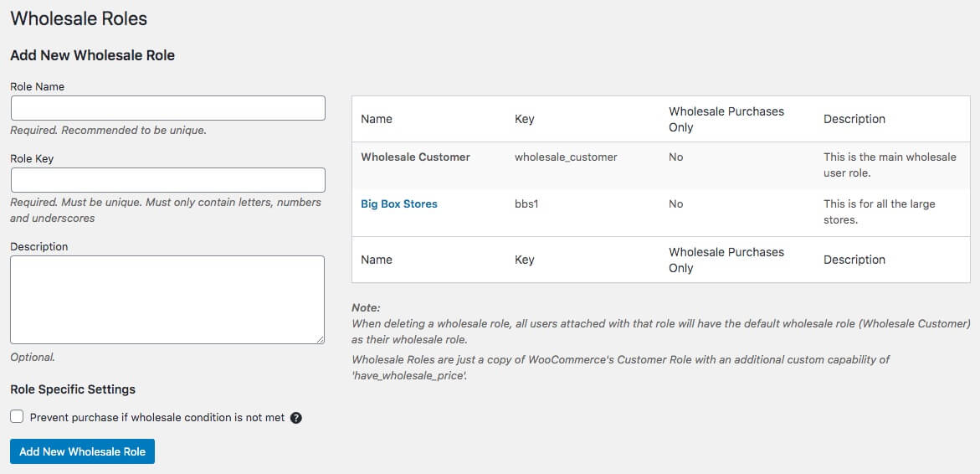Click the Key column header at table top
Screen dimensions: 980x474
(x=524, y=119)
